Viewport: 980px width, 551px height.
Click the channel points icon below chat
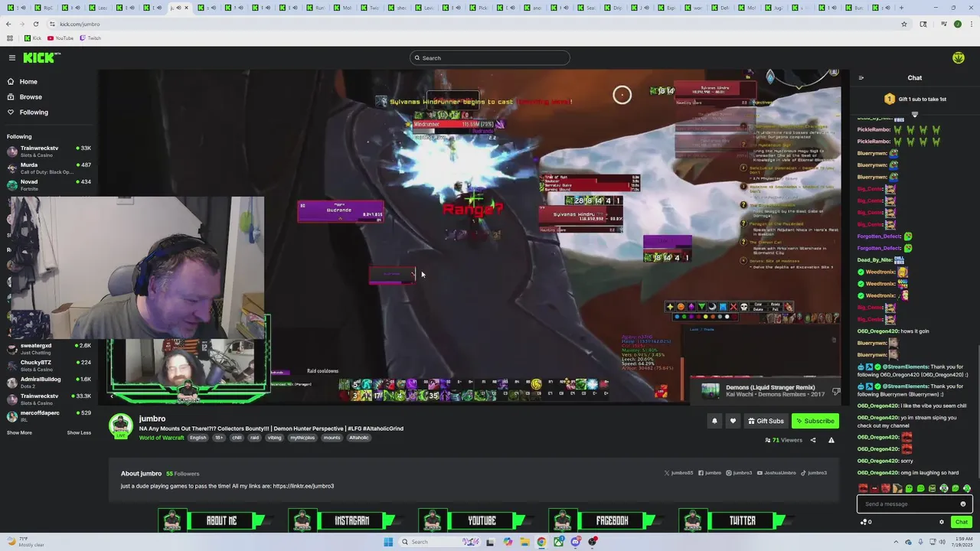point(866,522)
